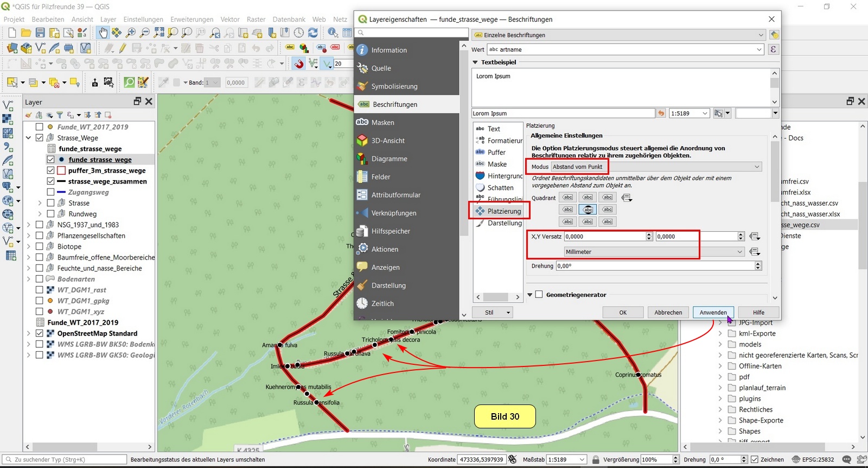The image size is (868, 468).
Task: Select the Hintergrund label settings tab
Action: (504, 176)
